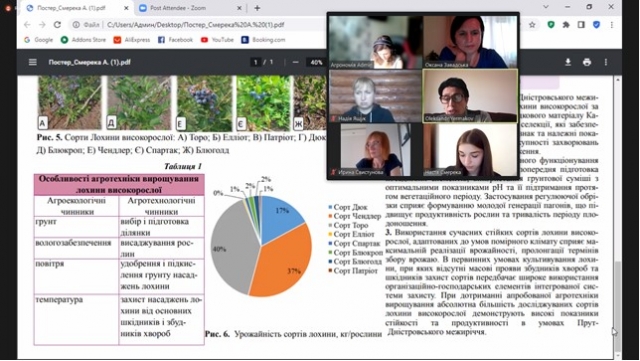Click the 'Таблиця 1' caption

(x=182, y=166)
